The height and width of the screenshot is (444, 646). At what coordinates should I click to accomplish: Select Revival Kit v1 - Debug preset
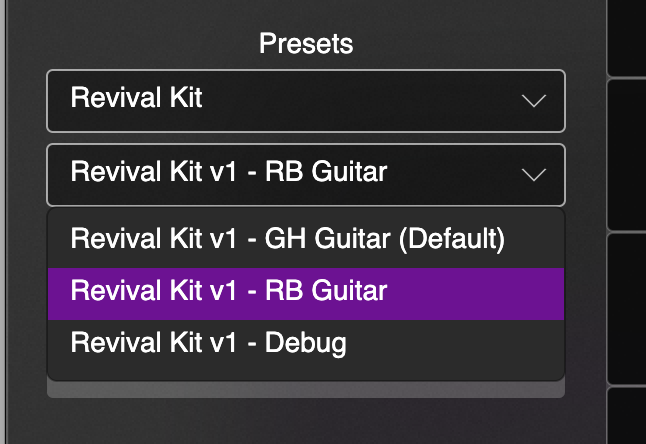tap(208, 344)
